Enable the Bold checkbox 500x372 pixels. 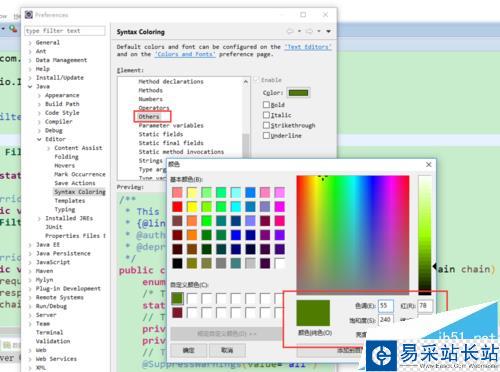266,105
